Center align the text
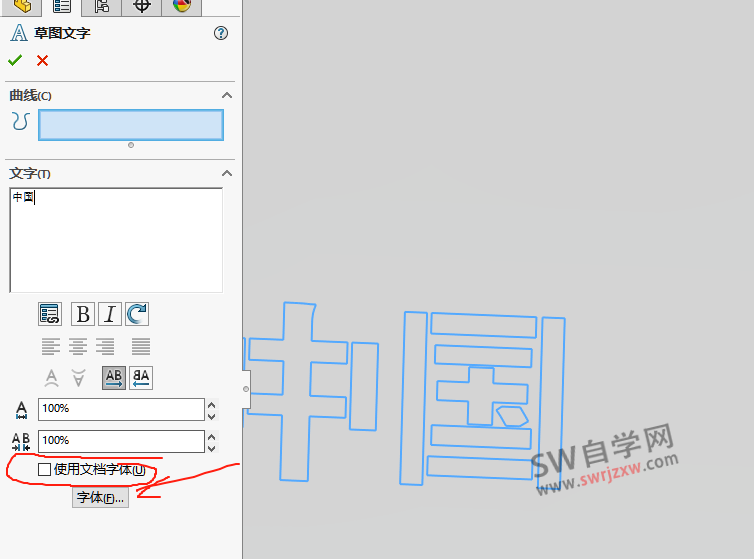 (78, 346)
